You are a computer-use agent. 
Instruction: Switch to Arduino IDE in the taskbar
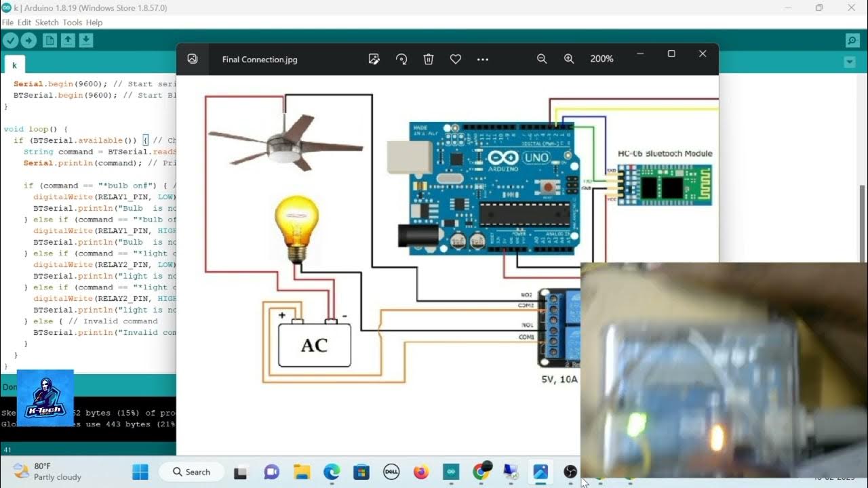click(452, 472)
